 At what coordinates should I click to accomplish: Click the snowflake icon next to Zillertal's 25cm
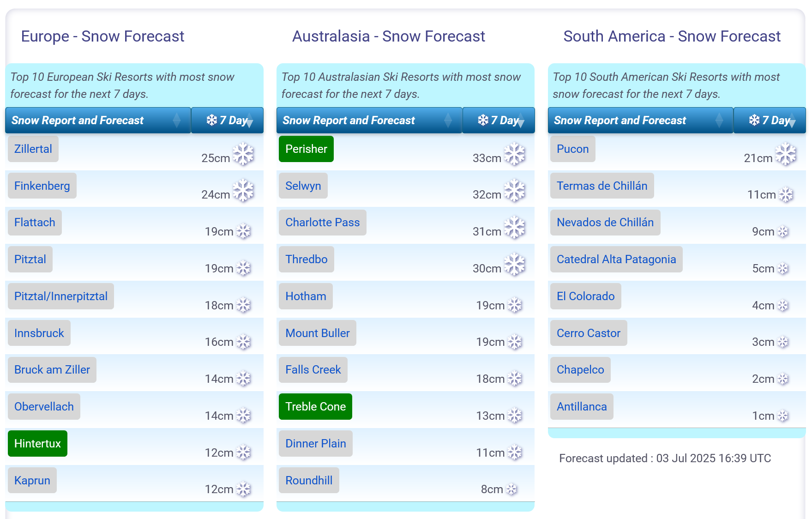tap(243, 154)
